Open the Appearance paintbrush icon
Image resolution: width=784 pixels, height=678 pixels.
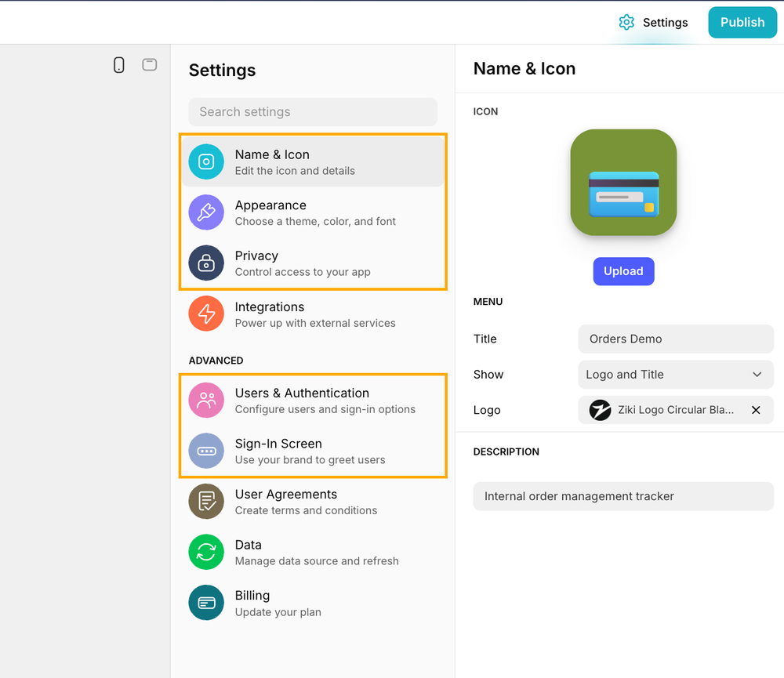(x=205, y=212)
